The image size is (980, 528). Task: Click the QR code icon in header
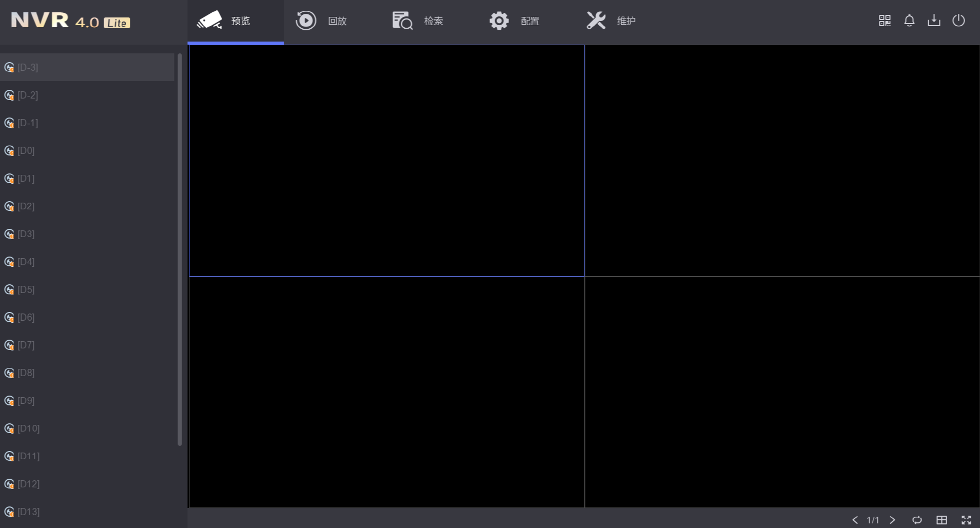884,21
